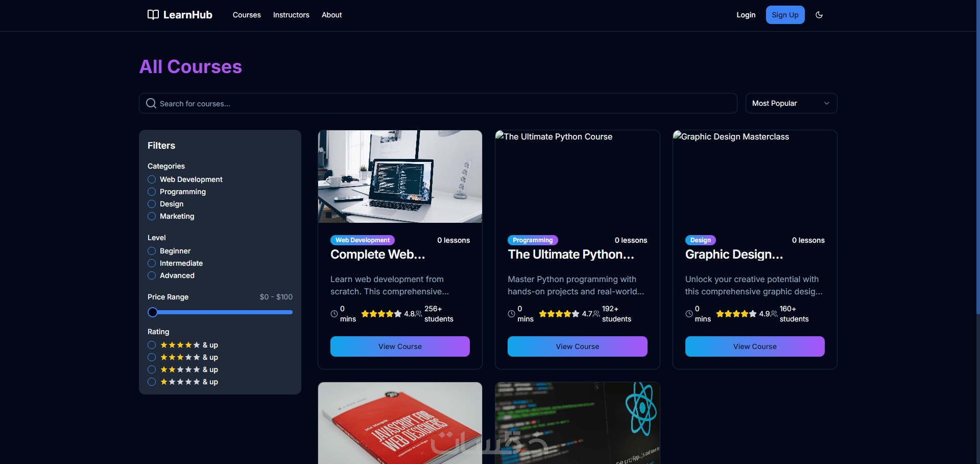Filter by three stars & up rating
980x464 pixels.
(152, 357)
